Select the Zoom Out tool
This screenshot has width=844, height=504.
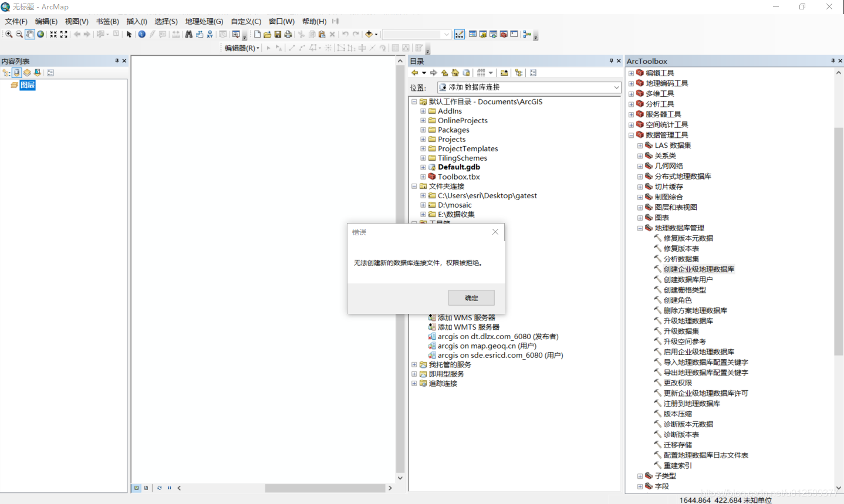19,35
